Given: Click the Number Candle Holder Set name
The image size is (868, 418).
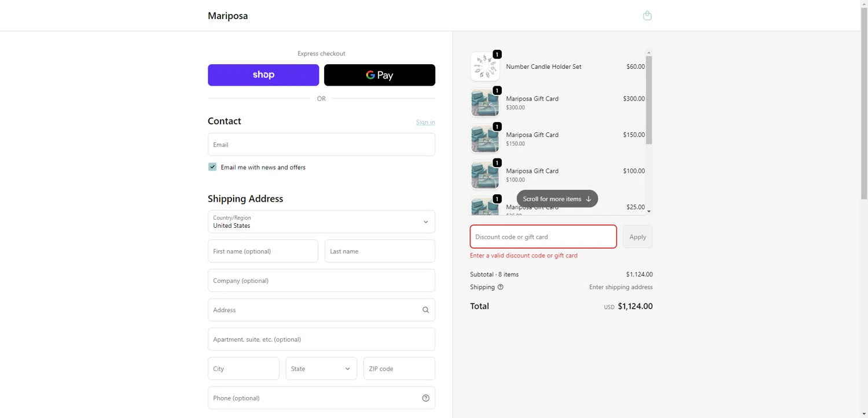Looking at the screenshot, I should tap(543, 66).
